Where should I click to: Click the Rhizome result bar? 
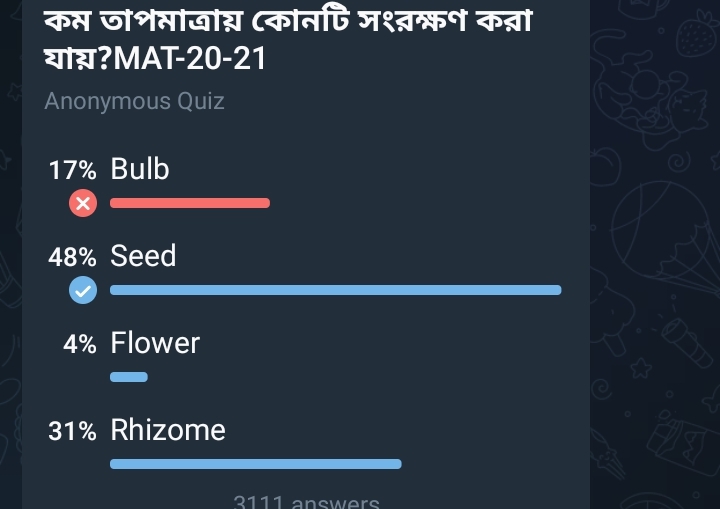click(x=255, y=464)
